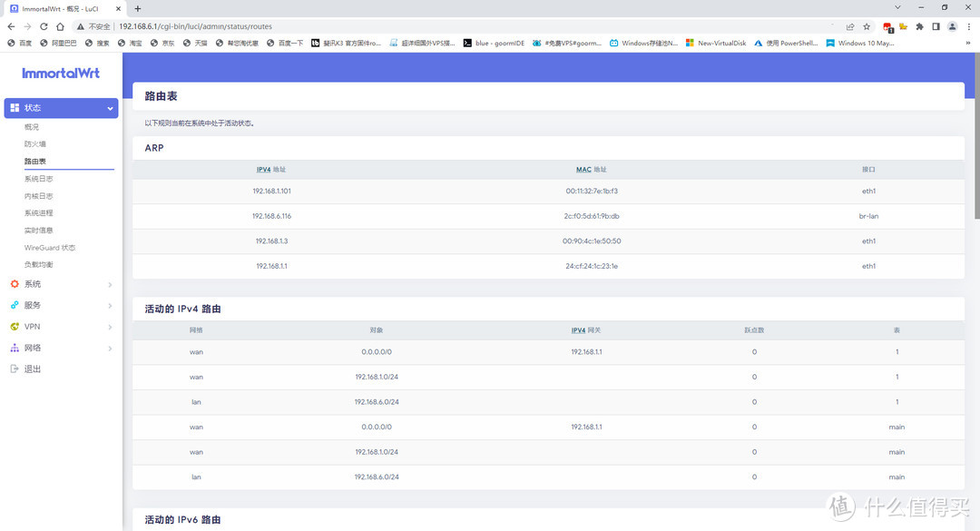Click the 服务 link icon

[x=15, y=305]
